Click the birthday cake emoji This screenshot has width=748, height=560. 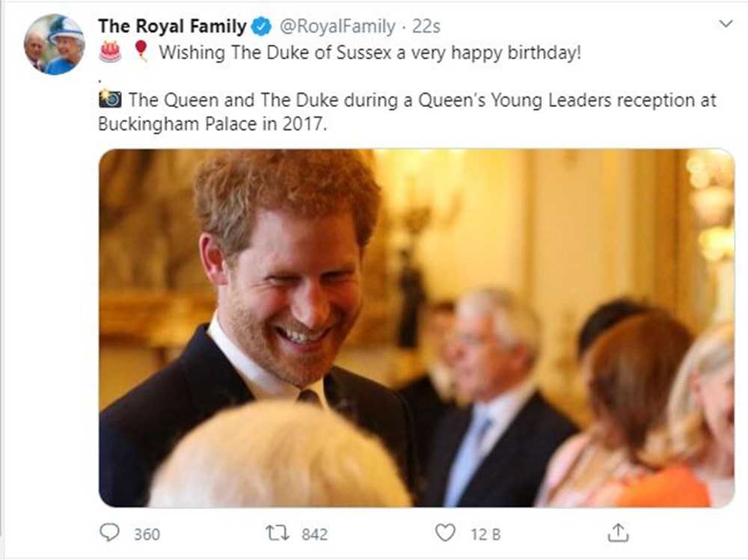[110, 52]
